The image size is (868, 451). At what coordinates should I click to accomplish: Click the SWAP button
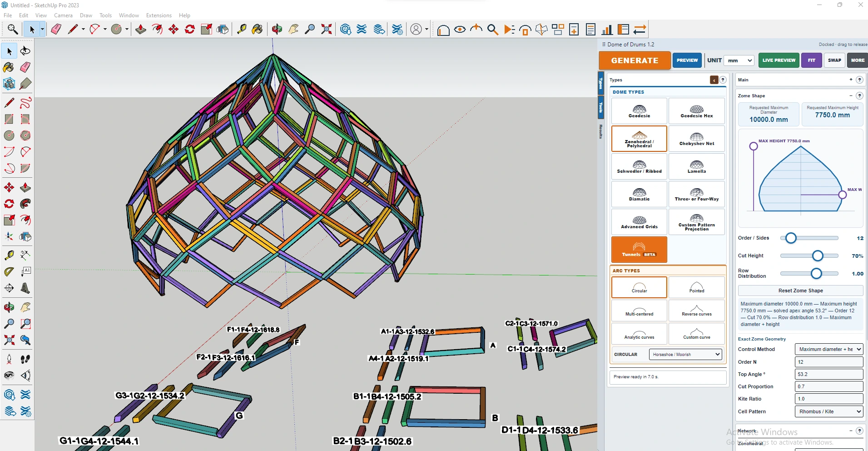pyautogui.click(x=834, y=60)
